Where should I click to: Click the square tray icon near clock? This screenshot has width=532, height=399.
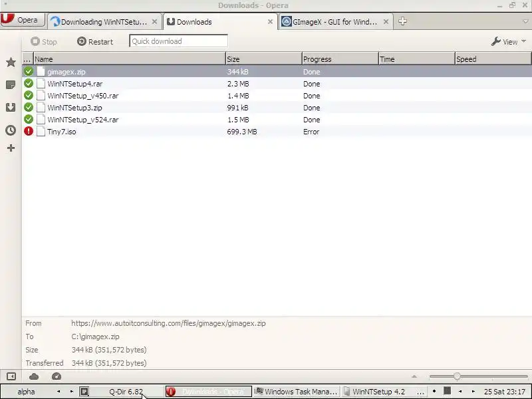[x=447, y=391]
